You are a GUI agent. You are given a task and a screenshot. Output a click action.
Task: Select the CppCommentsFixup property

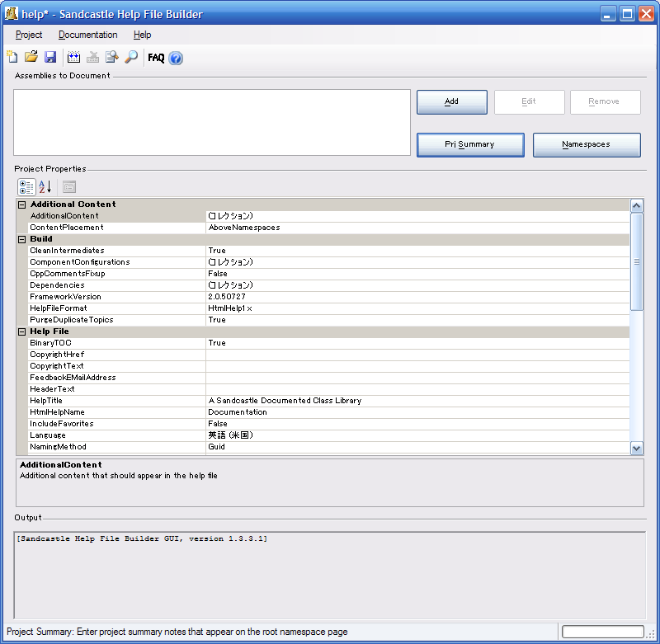click(x=116, y=274)
